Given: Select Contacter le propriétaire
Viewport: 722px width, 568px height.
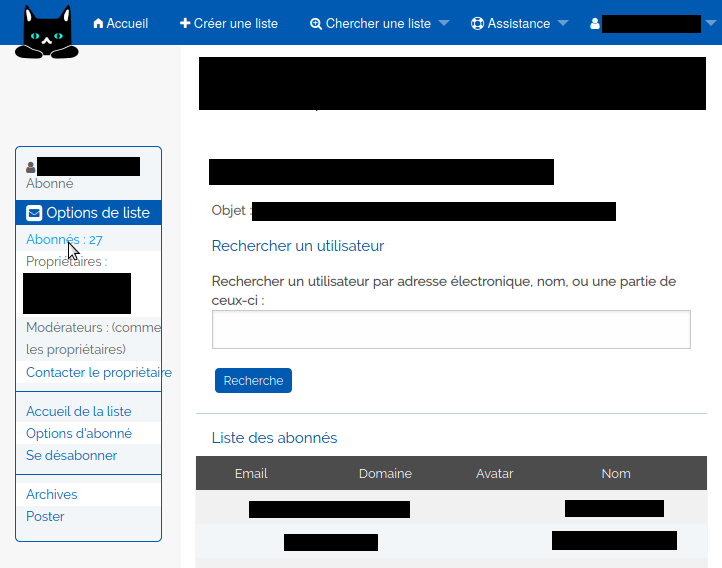Looking at the screenshot, I should click(98, 372).
